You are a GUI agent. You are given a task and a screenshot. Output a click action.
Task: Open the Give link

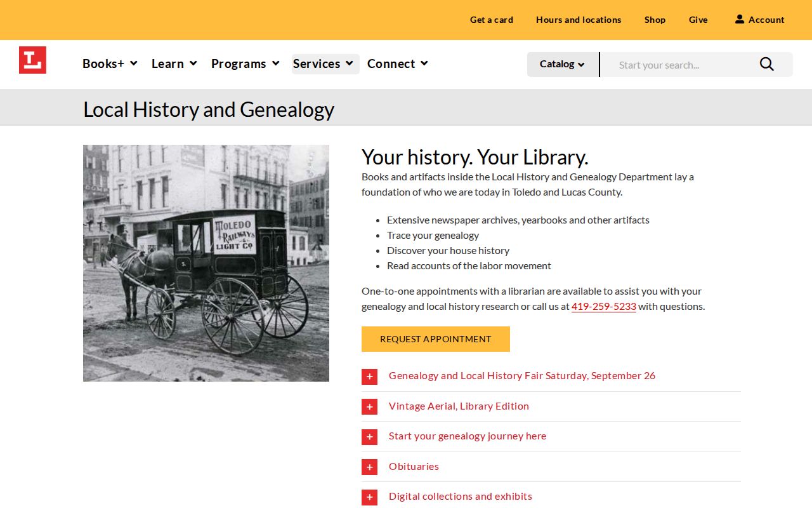[698, 20]
